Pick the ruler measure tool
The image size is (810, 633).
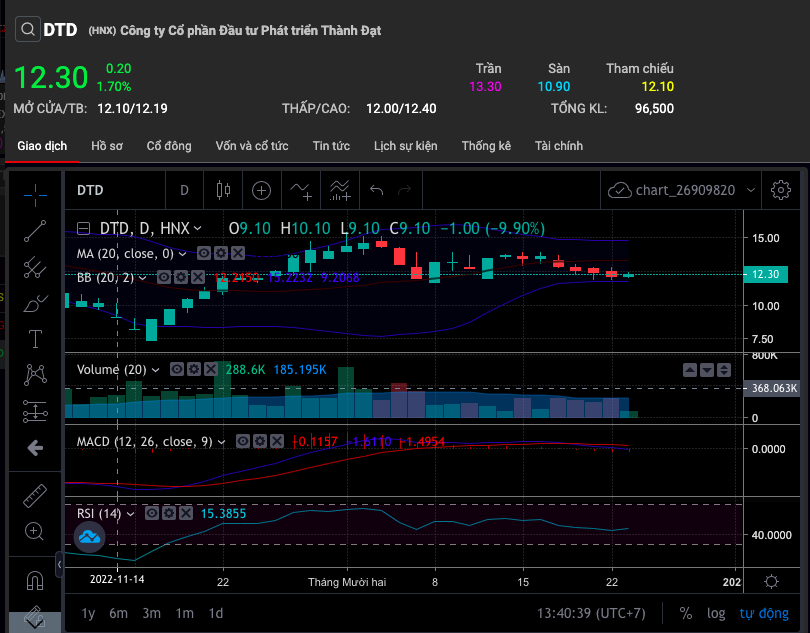(36, 495)
